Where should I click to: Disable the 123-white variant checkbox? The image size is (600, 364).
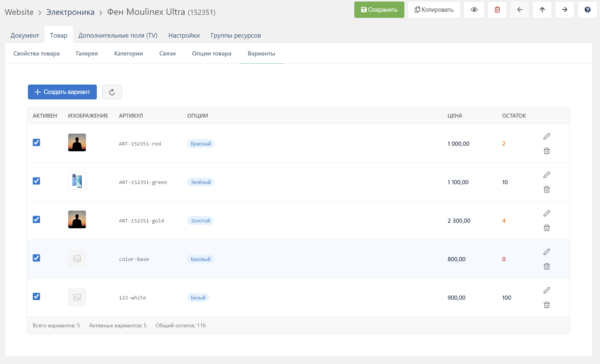tap(36, 296)
